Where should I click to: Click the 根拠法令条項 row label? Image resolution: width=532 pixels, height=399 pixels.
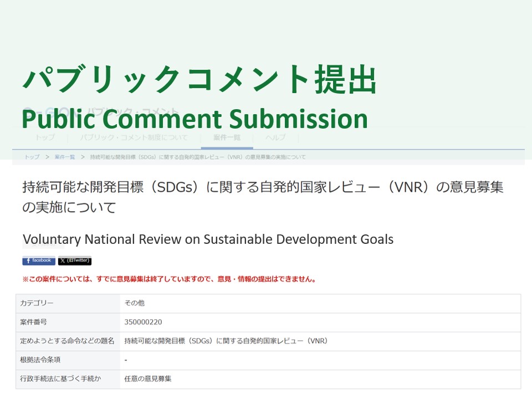coord(40,360)
